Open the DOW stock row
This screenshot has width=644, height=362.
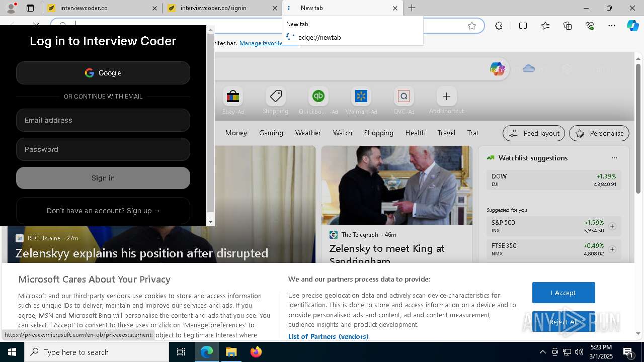coord(553,180)
